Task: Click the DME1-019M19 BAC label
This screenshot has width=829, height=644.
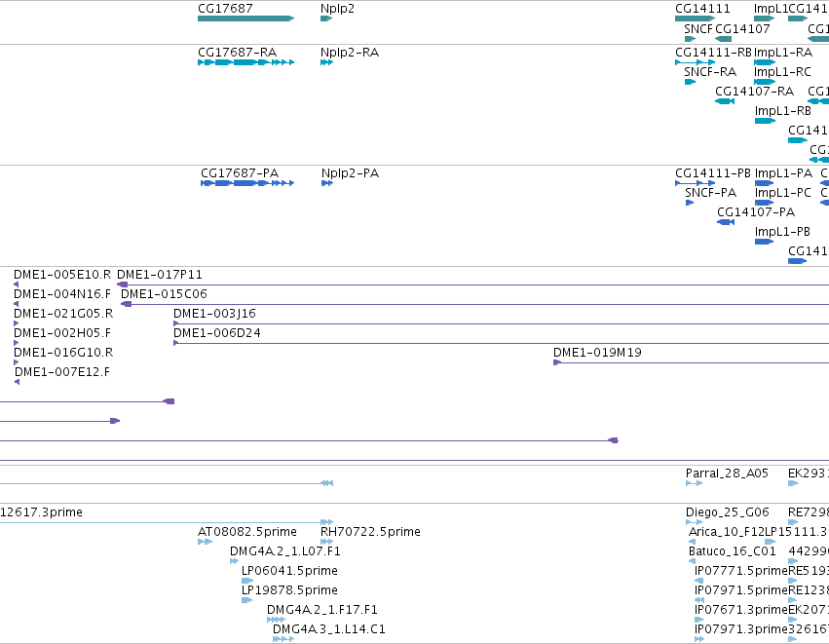Action: click(597, 354)
